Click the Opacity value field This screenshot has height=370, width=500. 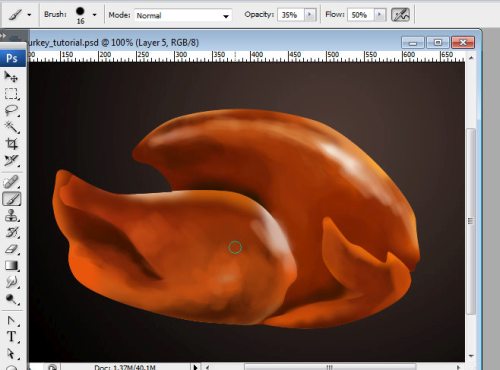(x=291, y=15)
